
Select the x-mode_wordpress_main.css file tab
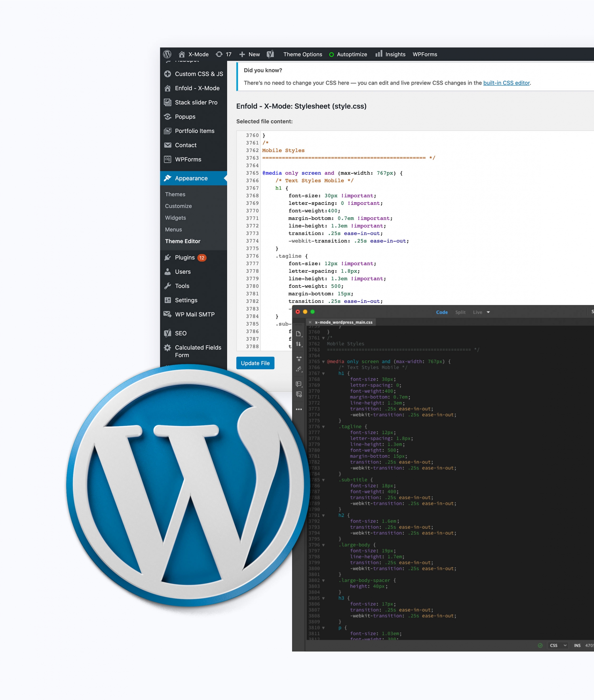pos(343,322)
